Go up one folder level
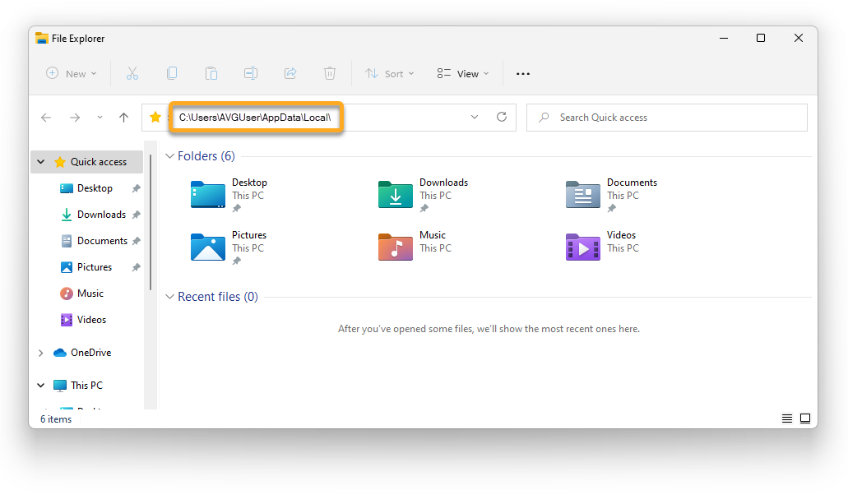The height and width of the screenshot is (504, 848). point(123,118)
